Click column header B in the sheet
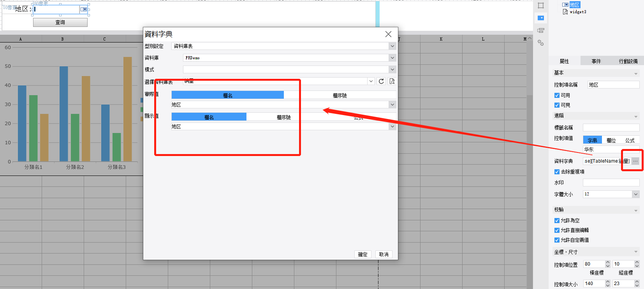 tap(62, 39)
